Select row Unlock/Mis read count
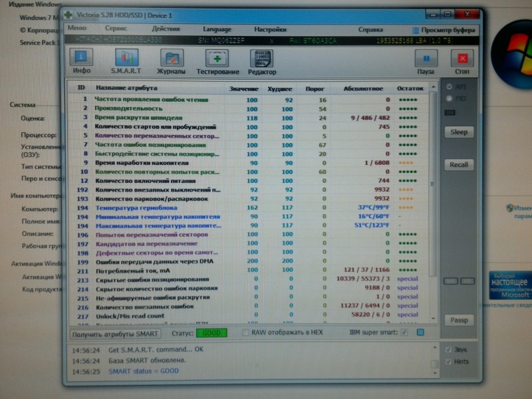This screenshot has width=532, height=399. pos(247,316)
